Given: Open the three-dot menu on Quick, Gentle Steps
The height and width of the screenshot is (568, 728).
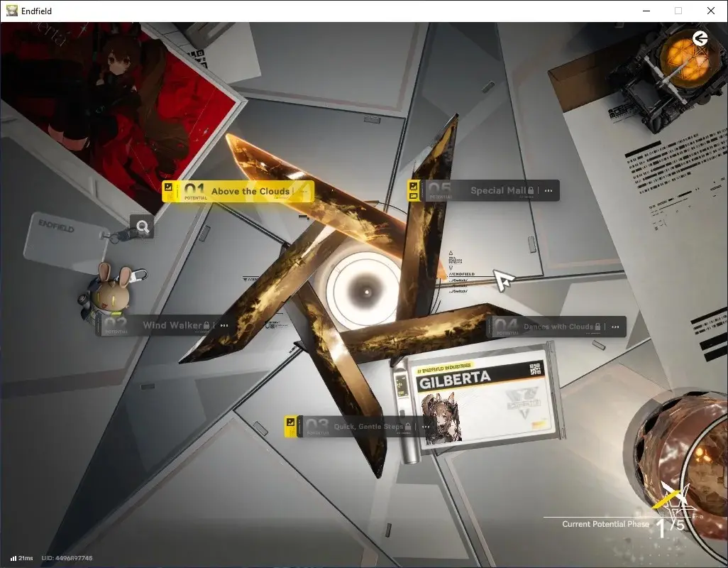Looking at the screenshot, I should [425, 427].
